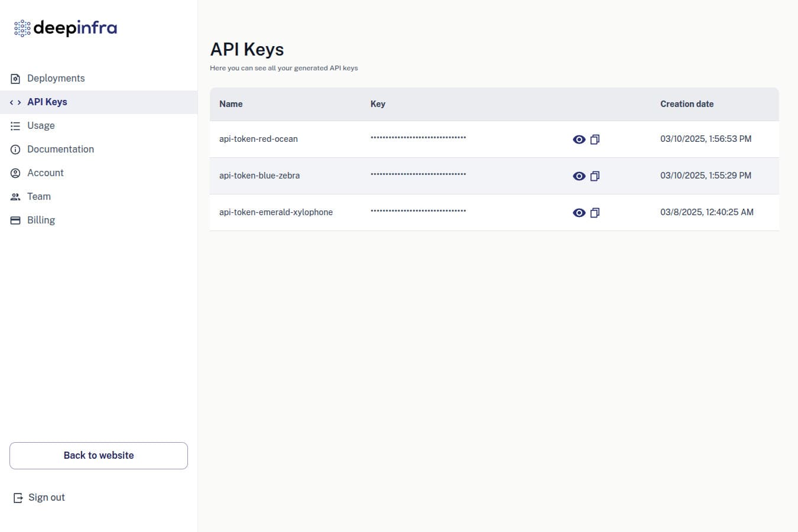The width and height of the screenshot is (798, 532).
Task: Click the Deployments sidebar icon
Action: coord(15,79)
